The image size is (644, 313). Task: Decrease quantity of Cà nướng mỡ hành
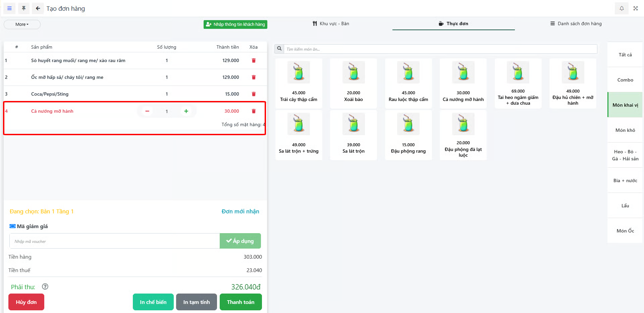147,111
